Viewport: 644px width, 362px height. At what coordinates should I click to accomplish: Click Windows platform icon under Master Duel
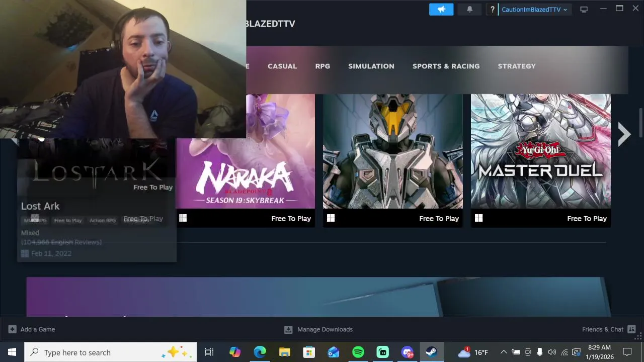[x=479, y=218]
